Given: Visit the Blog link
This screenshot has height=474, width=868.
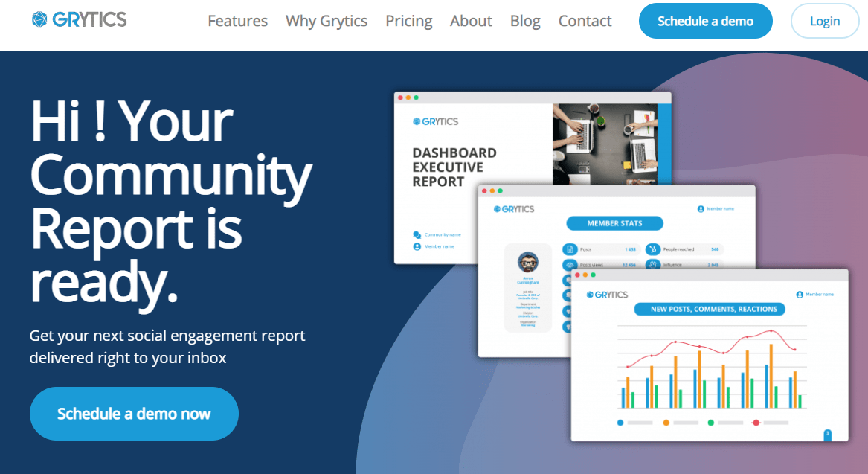Looking at the screenshot, I should pyautogui.click(x=525, y=21).
